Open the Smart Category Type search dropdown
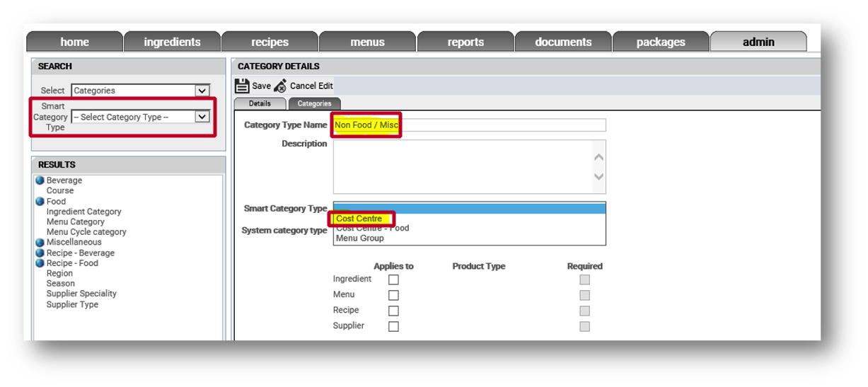The height and width of the screenshot is (387, 868). (141, 117)
